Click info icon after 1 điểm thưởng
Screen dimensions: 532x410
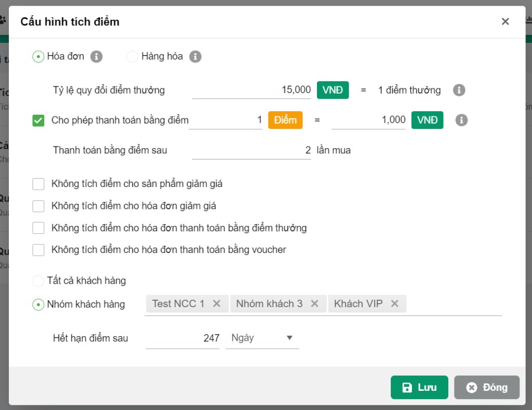click(x=459, y=90)
